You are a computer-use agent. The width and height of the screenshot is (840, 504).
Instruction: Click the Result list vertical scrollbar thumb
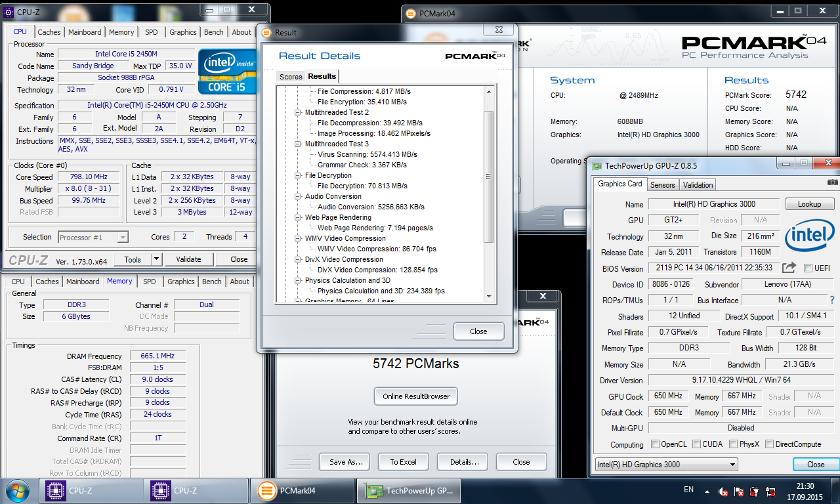pos(489,177)
